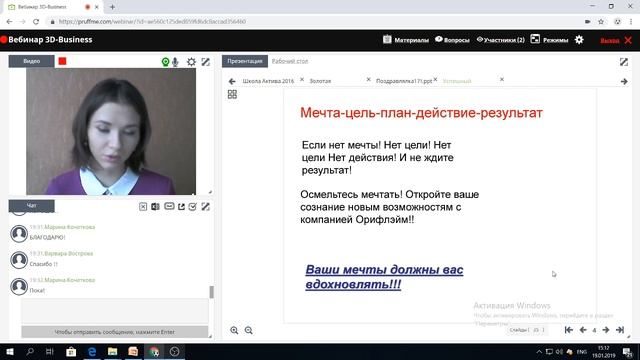Click the chat export/share icon
The height and width of the screenshot is (360, 640).
181,207
